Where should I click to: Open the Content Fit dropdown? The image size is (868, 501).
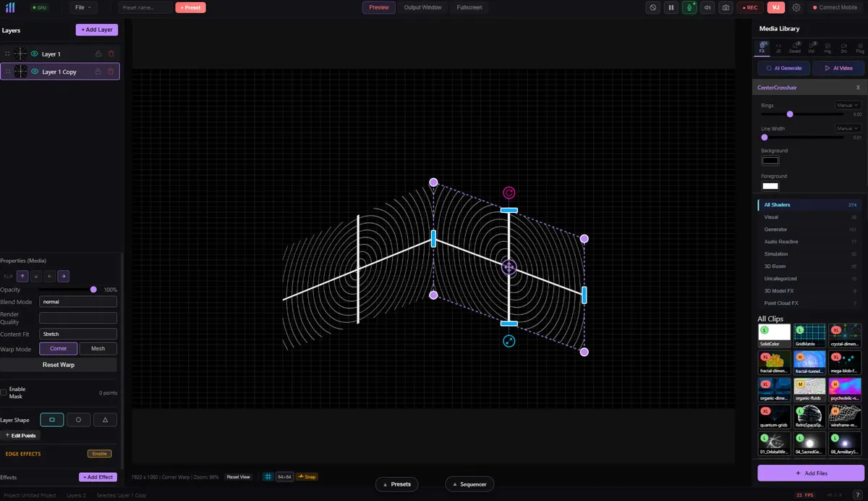click(x=78, y=334)
